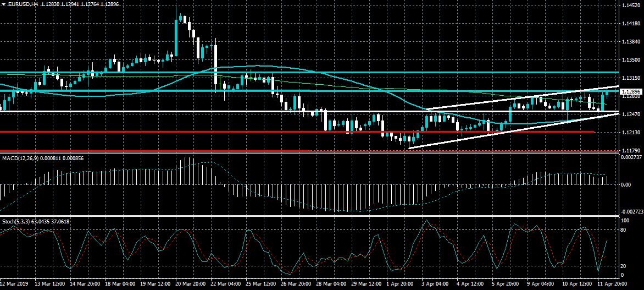Screen dimensions: 644x290
Task: Click the 10 Apr 12:00 time label
Action: pos(577,284)
